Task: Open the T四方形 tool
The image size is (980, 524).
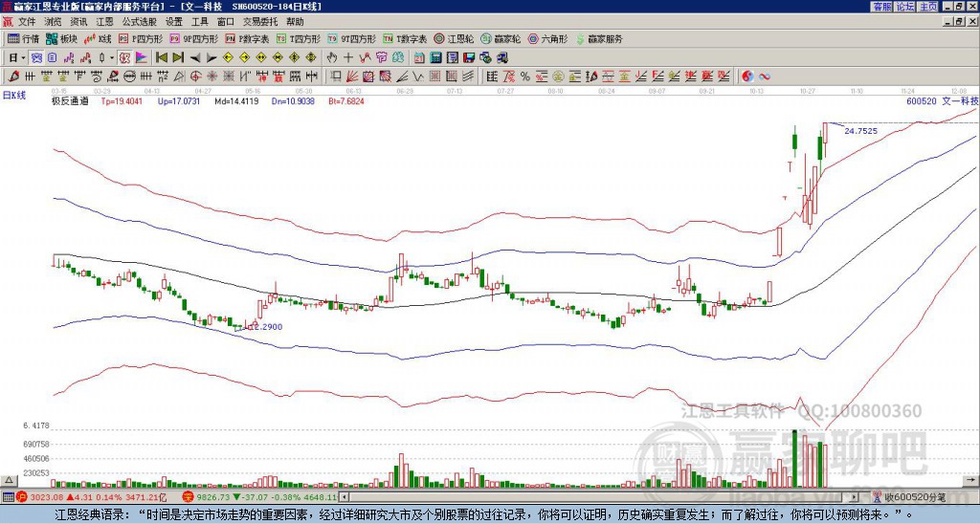Action: [x=299, y=38]
